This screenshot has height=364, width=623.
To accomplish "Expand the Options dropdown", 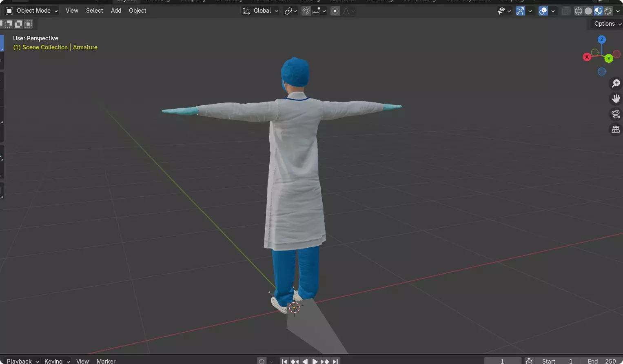I will 607,24.
